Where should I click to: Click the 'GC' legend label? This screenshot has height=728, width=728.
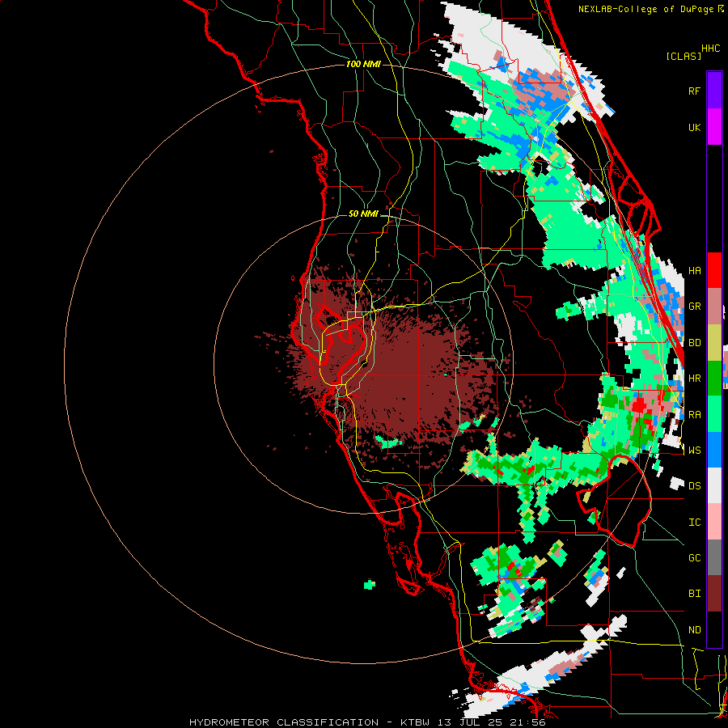tap(694, 558)
